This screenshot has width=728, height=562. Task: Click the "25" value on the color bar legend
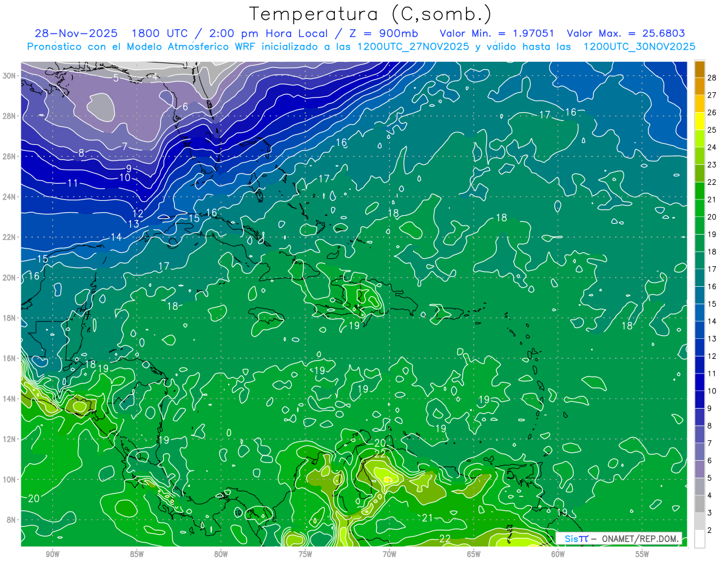[x=712, y=130]
